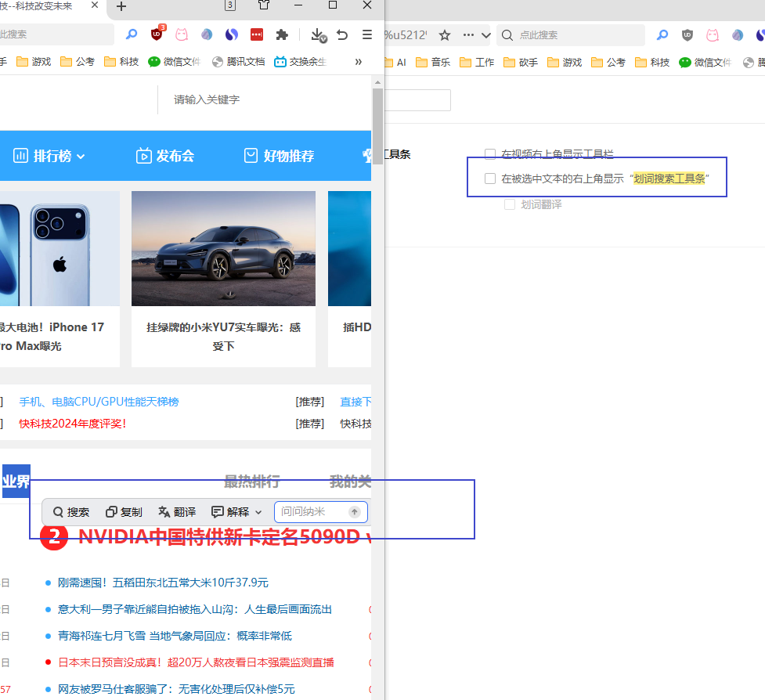This screenshot has height=700, width=765.
Task: Open 微信文件 bookmark in left window
Action: coord(174,62)
